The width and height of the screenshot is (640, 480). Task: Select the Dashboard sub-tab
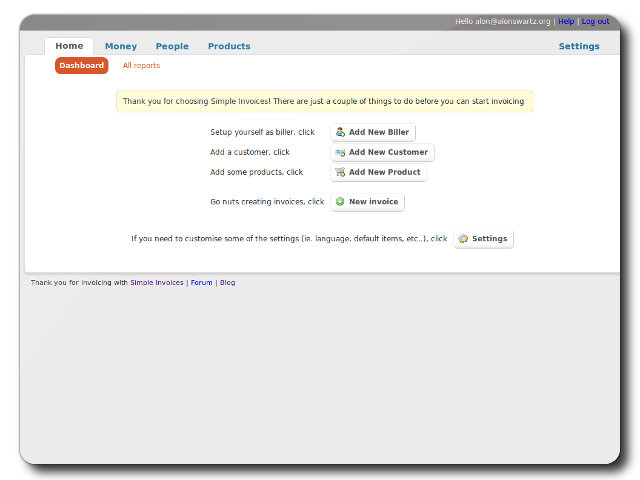click(82, 66)
